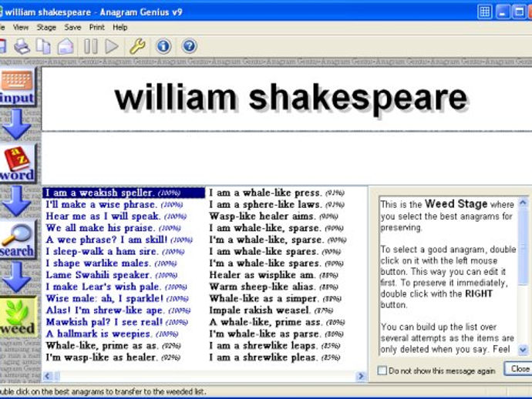532x399 pixels.
Task: Select 'I am a whale-like press.'
Action: click(x=277, y=193)
